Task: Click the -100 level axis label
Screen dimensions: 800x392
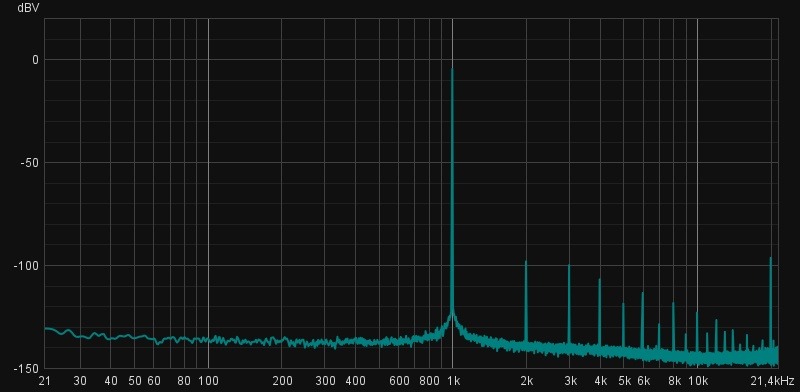Action: coord(26,265)
